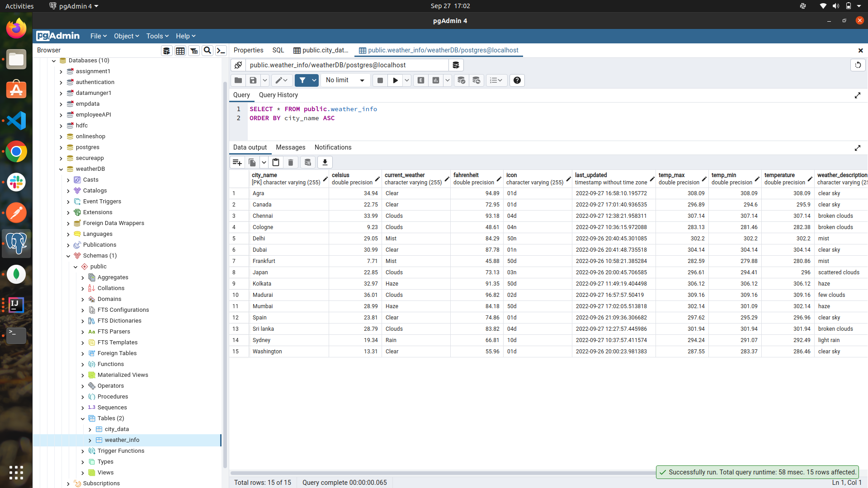Collapse the weatherDB database tree node
This screenshot has height=488, width=868.
click(x=61, y=169)
